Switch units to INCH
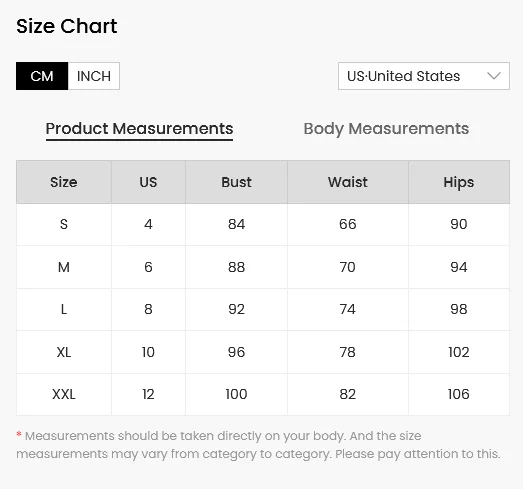 94,76
